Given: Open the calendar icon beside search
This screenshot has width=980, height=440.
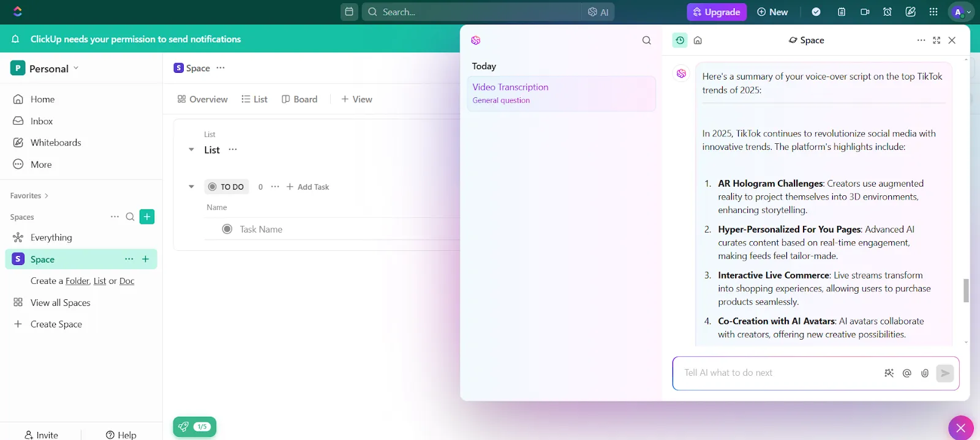Looking at the screenshot, I should click(x=349, y=12).
